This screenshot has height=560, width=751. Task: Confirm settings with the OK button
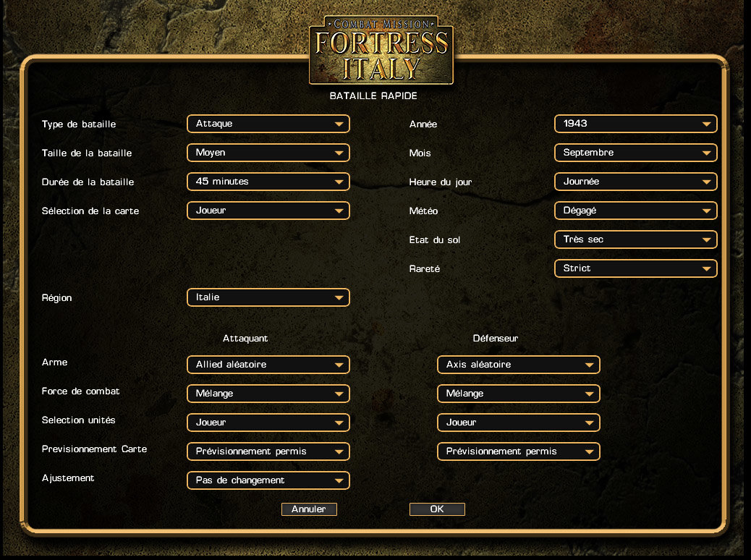(437, 509)
